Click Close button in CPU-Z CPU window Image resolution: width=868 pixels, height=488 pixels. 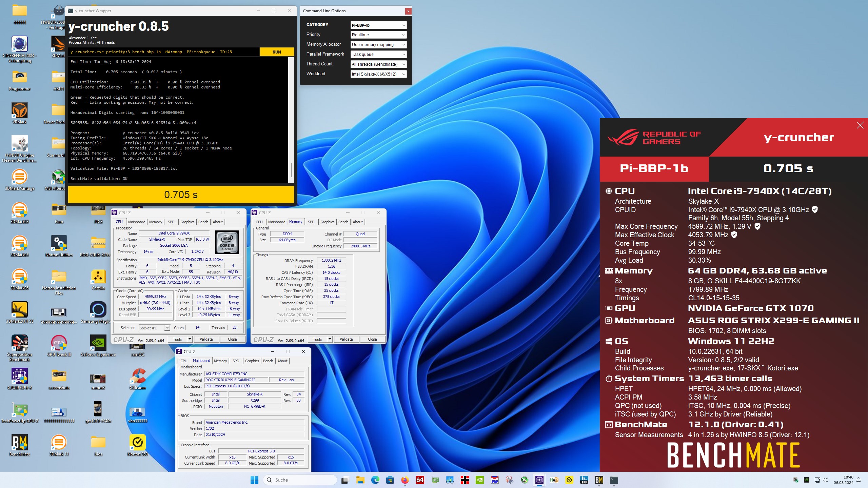pyautogui.click(x=232, y=339)
